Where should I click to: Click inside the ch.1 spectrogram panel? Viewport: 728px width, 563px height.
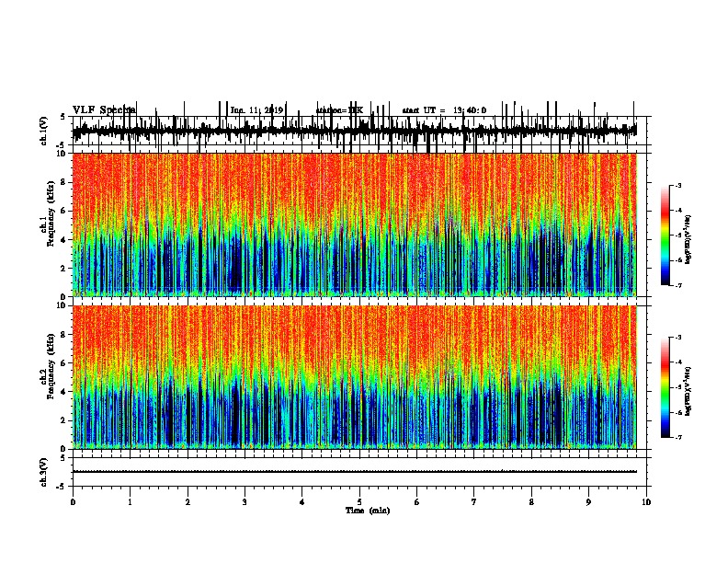coord(355,224)
